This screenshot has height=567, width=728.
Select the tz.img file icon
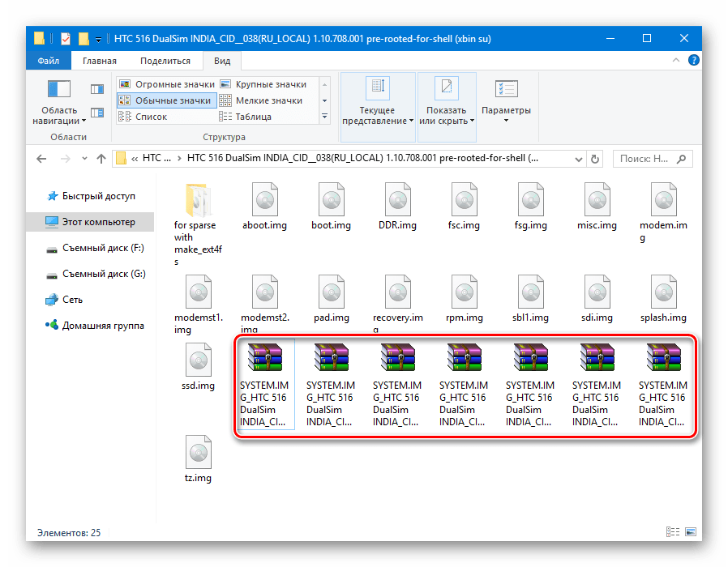pyautogui.click(x=199, y=453)
